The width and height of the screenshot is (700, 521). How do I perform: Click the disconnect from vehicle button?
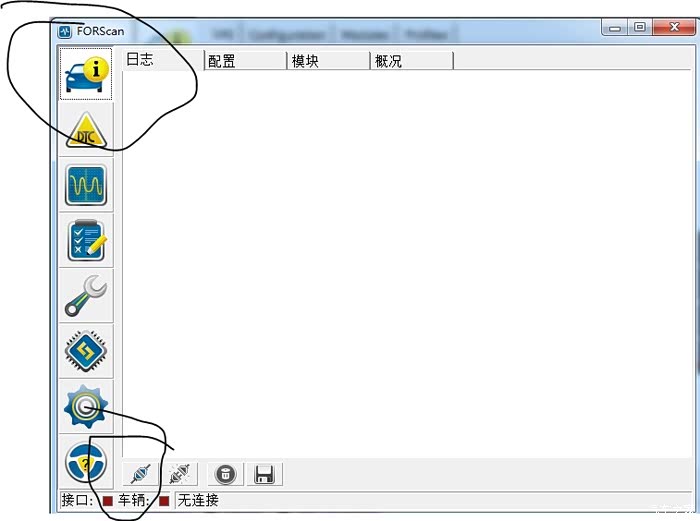180,474
